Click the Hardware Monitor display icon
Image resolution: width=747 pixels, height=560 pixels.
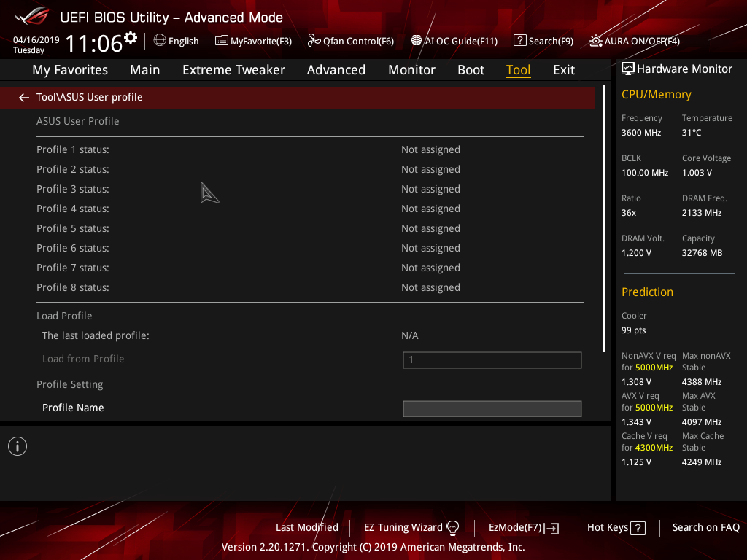pos(628,69)
